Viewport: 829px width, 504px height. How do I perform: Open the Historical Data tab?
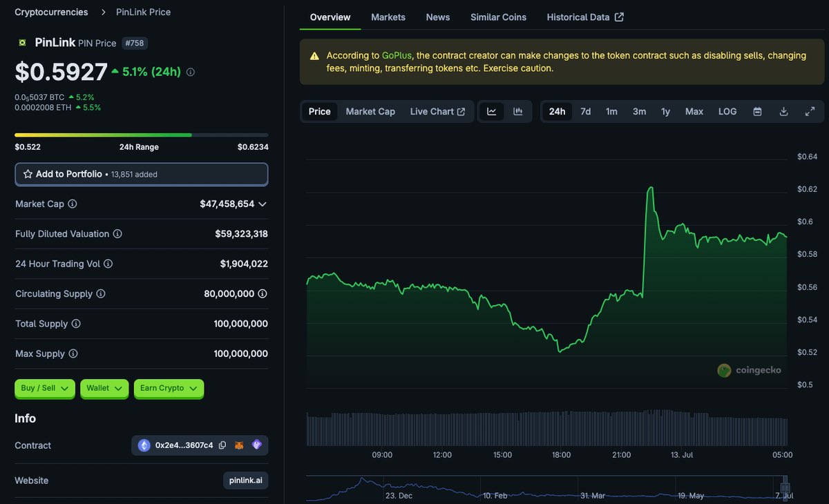click(585, 17)
